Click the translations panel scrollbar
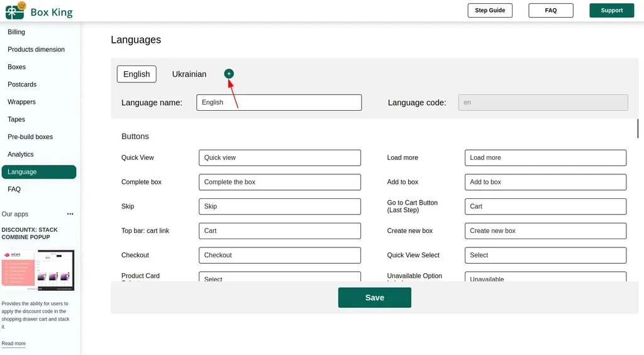Image resolution: width=644 pixels, height=355 pixels. 638,128
